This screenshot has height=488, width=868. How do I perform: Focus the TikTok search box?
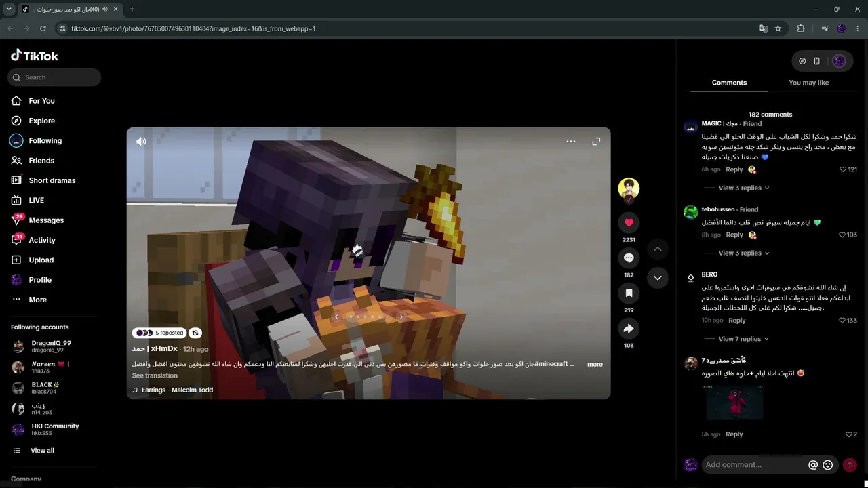(x=54, y=77)
